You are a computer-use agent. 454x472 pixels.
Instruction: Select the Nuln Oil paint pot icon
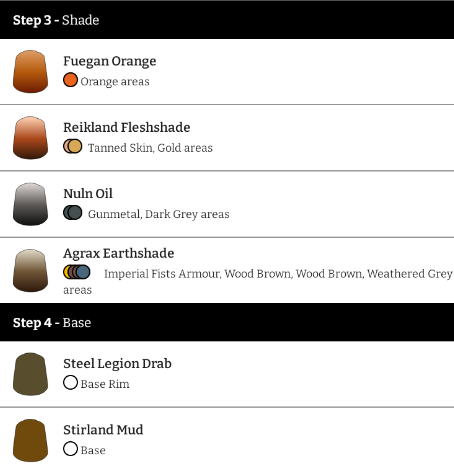(30, 204)
